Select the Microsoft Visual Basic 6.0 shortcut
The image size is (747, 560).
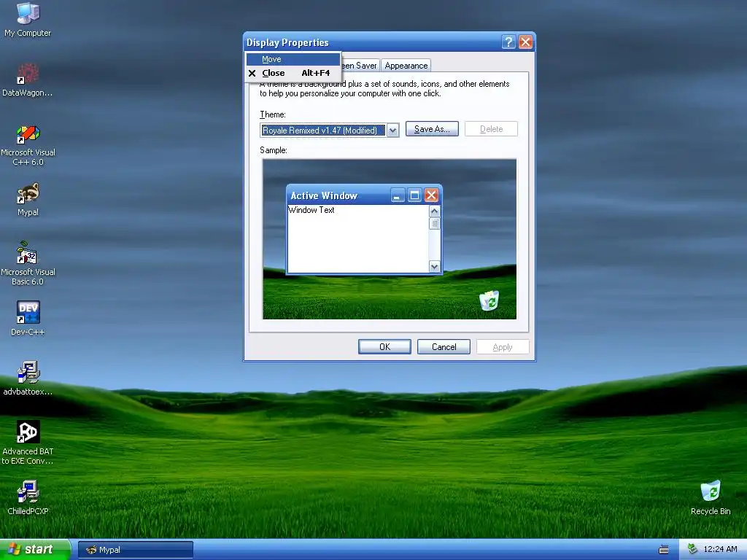click(28, 263)
